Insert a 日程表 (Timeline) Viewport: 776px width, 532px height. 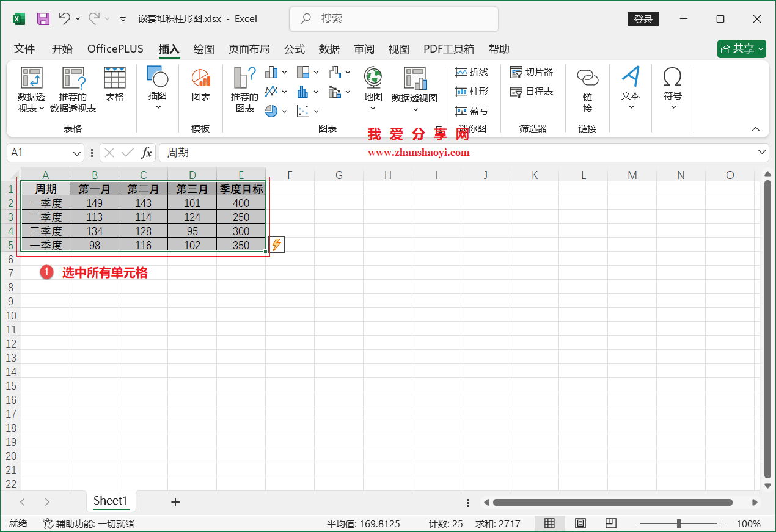(532, 90)
